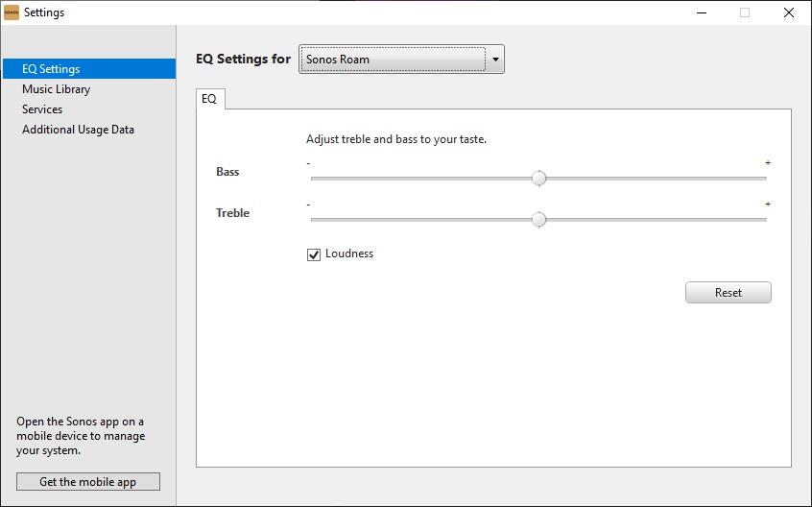The width and height of the screenshot is (812, 507).
Task: Reset the EQ settings
Action: click(728, 293)
